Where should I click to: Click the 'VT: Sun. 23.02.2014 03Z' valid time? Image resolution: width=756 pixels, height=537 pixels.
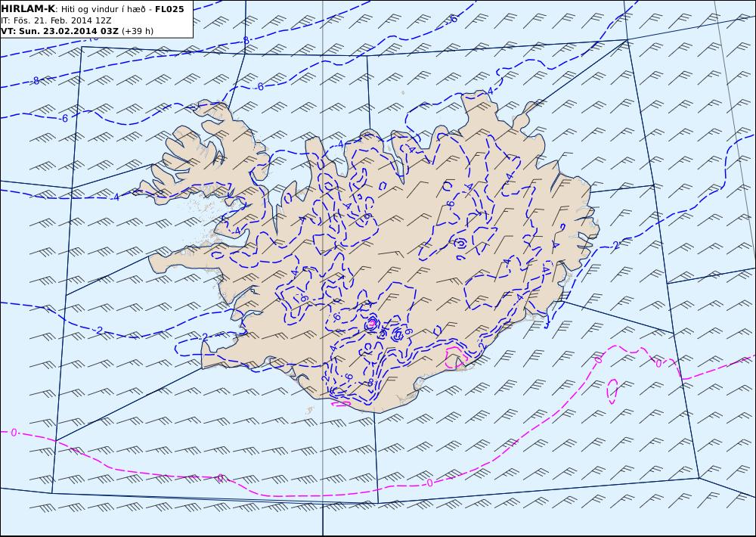(60, 31)
